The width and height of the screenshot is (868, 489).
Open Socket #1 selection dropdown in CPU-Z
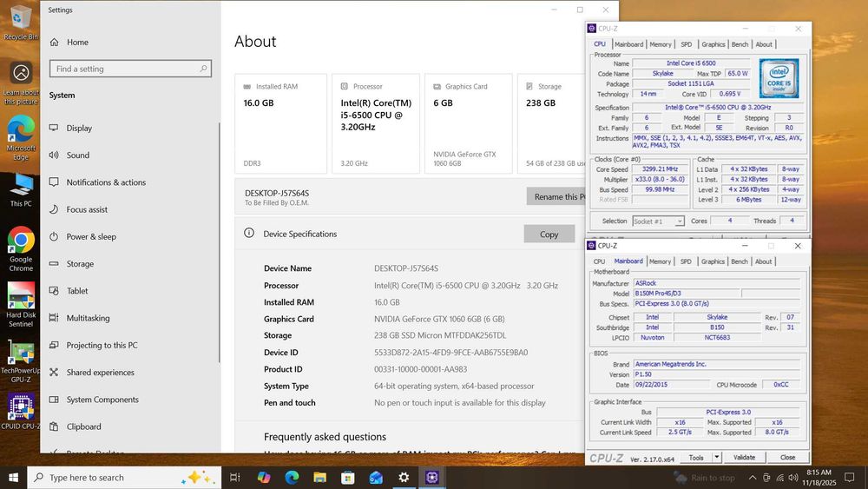658,221
